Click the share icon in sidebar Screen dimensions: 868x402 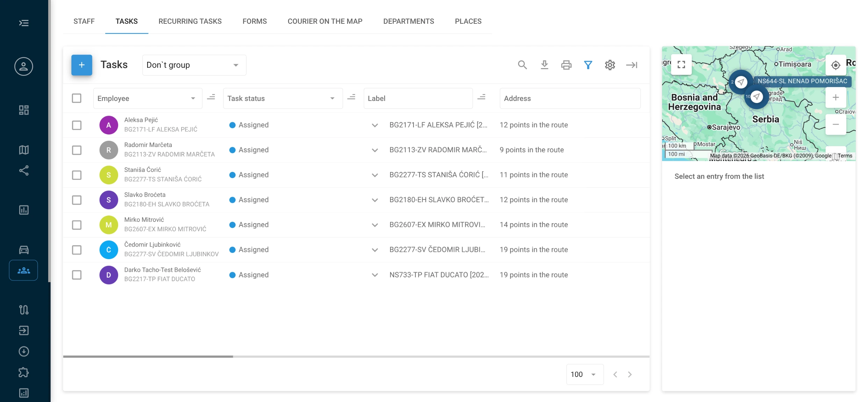pos(24,170)
